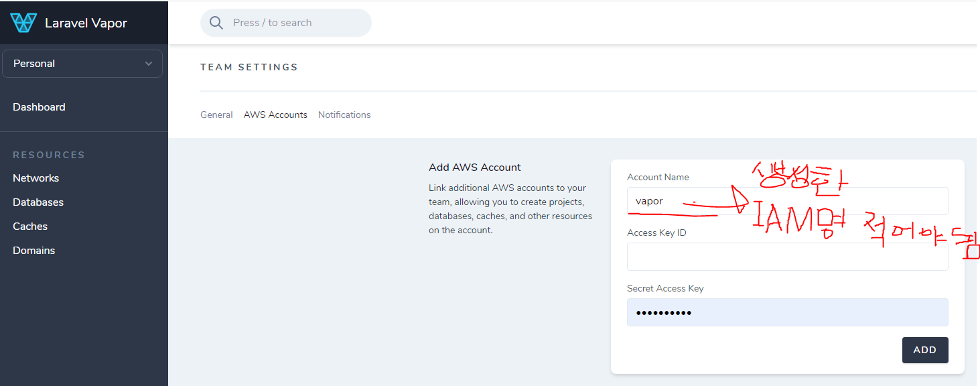Click the 'Link additional AWS accounts' description text
Viewport: 980px width, 386px height.
pos(510,209)
